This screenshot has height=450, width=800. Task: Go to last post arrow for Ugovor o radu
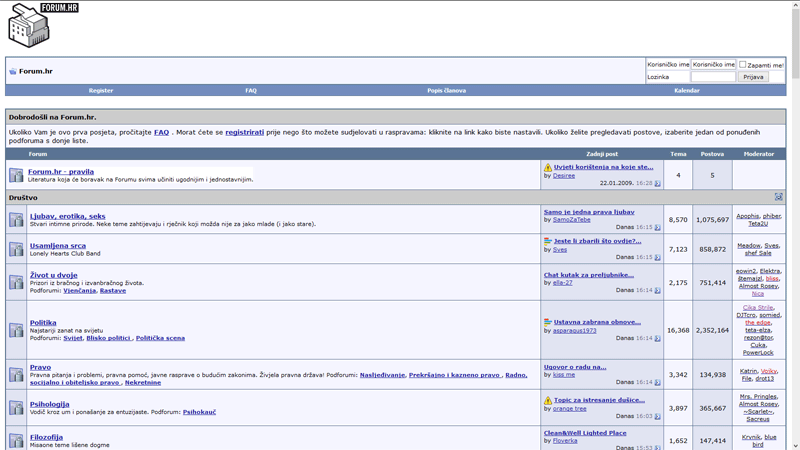click(658, 382)
